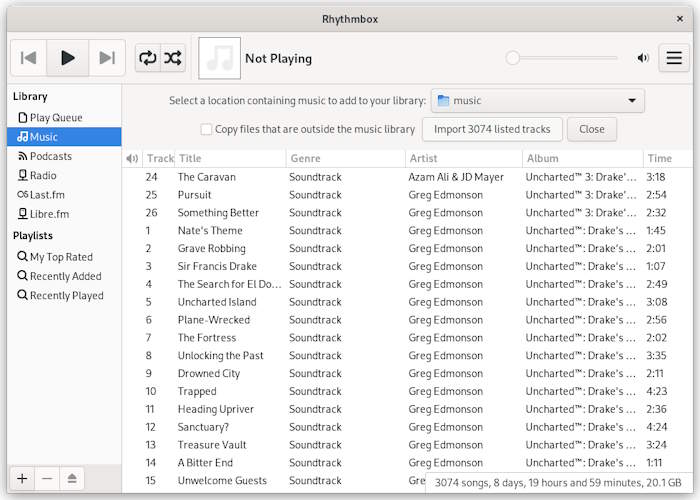Skip to the next track
700x500 pixels.
107,58
